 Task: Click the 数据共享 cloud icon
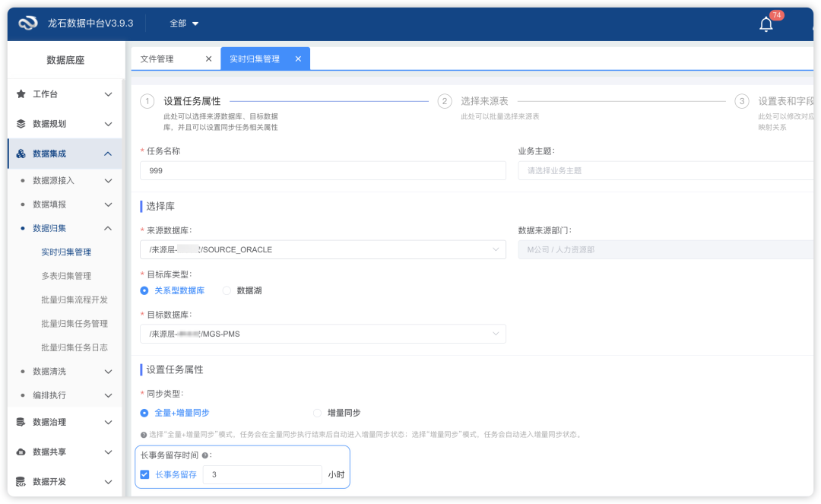(x=21, y=452)
